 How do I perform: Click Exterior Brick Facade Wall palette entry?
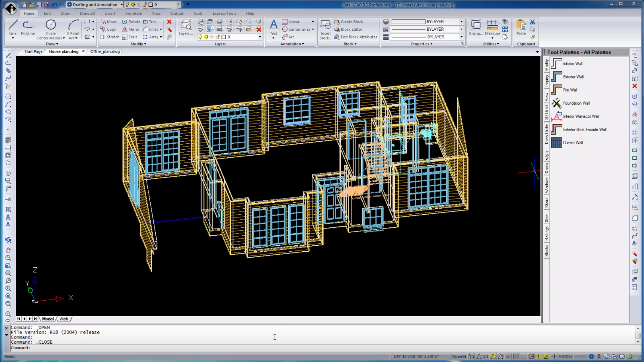pos(585,130)
